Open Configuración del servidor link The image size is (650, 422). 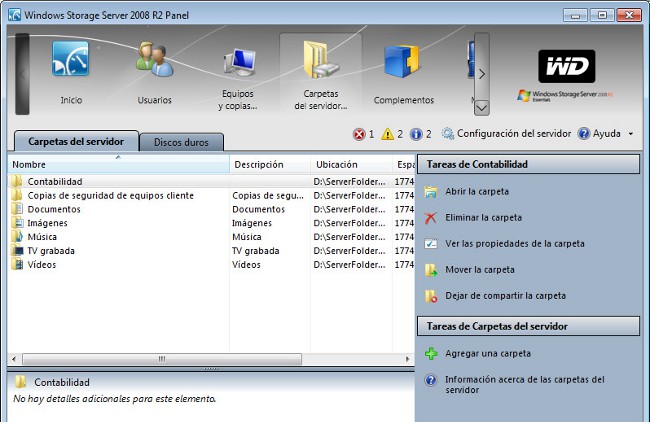(514, 133)
